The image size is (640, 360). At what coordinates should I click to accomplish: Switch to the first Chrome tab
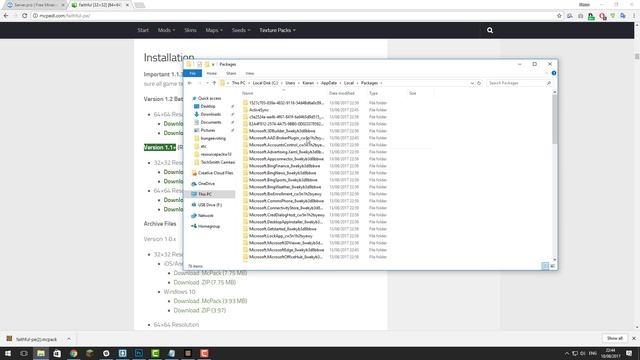(x=35, y=5)
